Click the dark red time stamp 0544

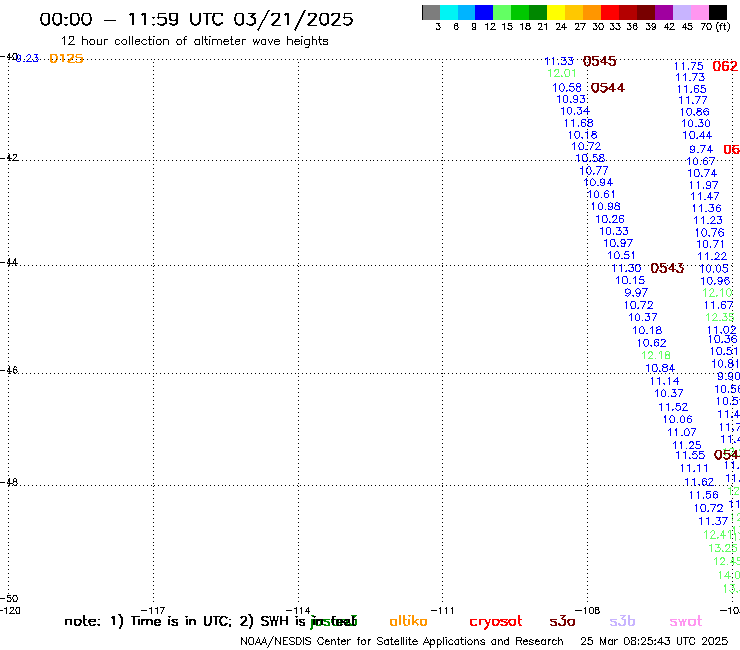click(x=607, y=88)
